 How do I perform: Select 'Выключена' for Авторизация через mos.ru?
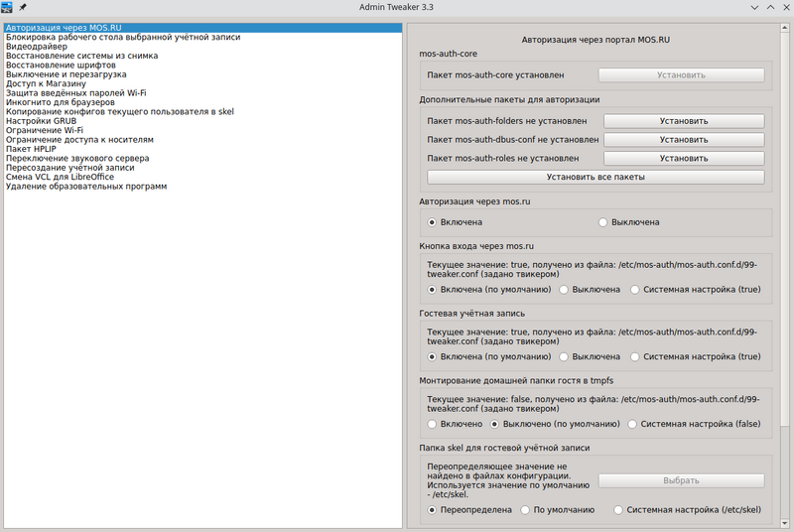pyautogui.click(x=603, y=222)
